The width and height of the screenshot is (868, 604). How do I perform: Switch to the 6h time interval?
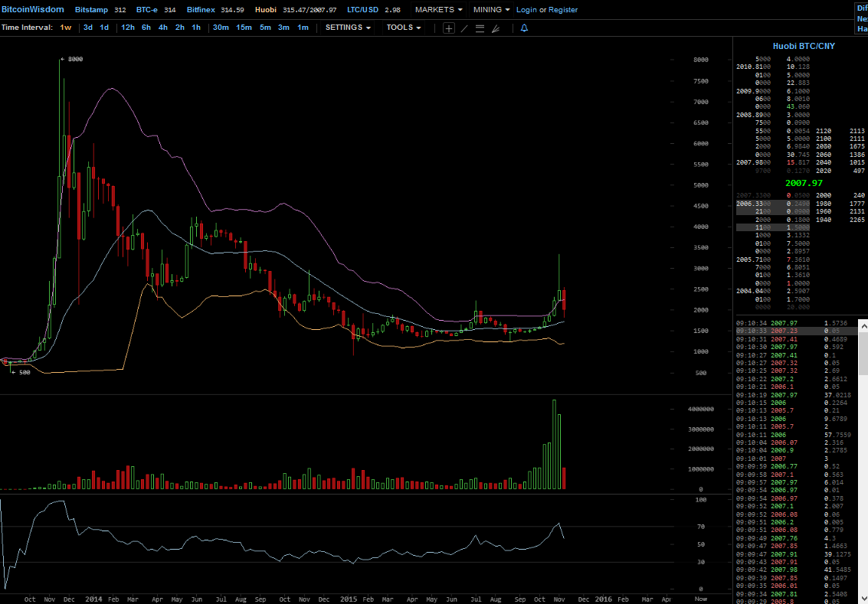point(146,27)
